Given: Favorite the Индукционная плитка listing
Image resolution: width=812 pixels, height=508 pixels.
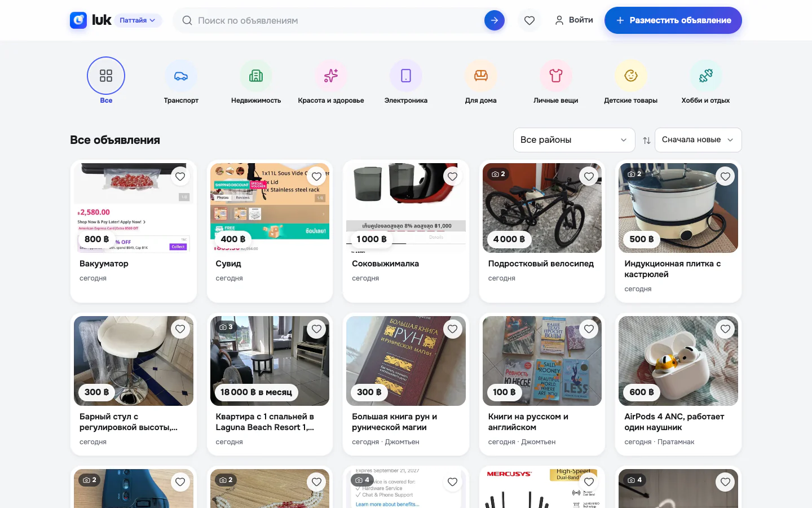Looking at the screenshot, I should 725,177.
